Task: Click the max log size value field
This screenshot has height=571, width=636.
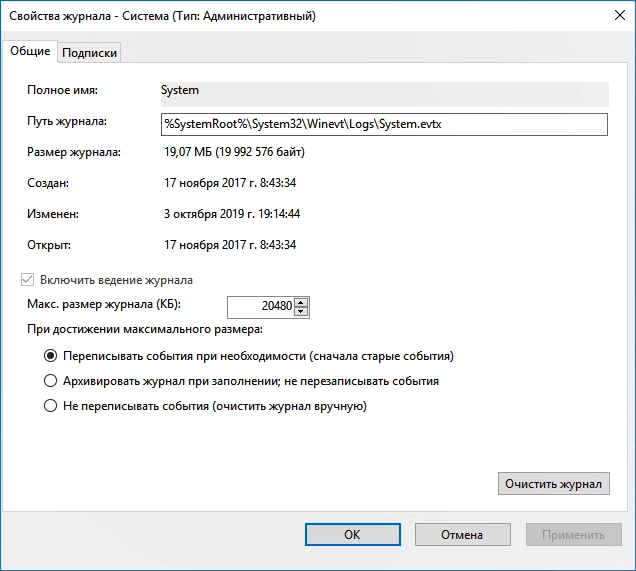Action: pos(261,307)
